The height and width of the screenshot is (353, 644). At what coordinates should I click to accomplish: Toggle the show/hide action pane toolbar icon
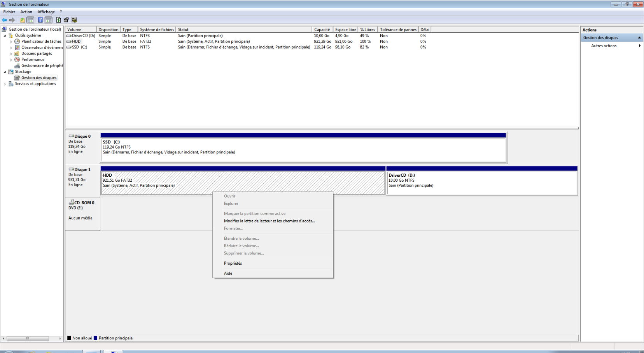48,20
